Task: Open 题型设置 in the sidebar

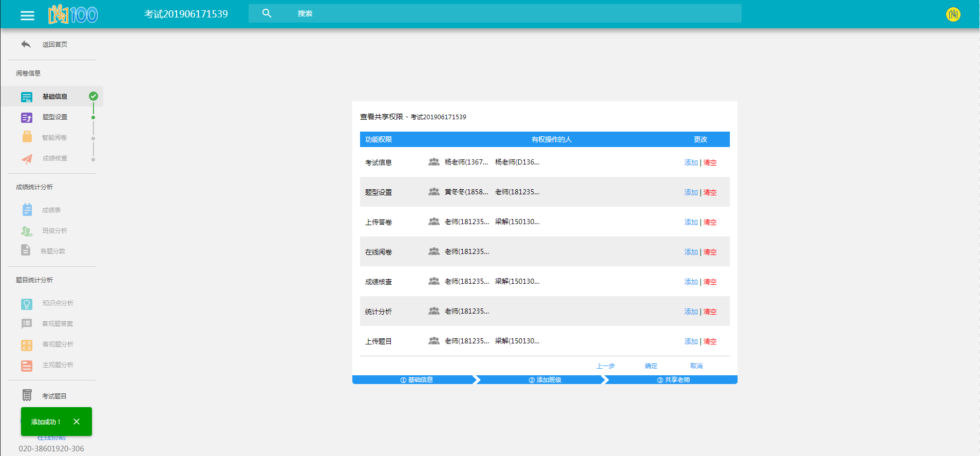Action: click(x=54, y=117)
